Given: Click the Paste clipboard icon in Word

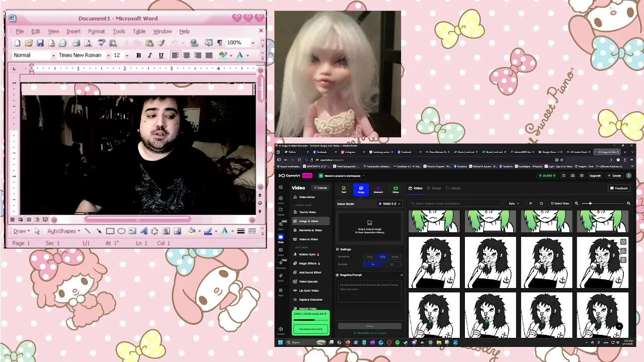Looking at the screenshot, I should [x=149, y=43].
